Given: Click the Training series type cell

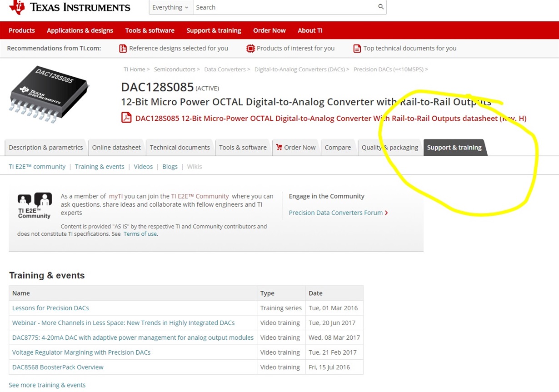Looking at the screenshot, I should point(281,308).
